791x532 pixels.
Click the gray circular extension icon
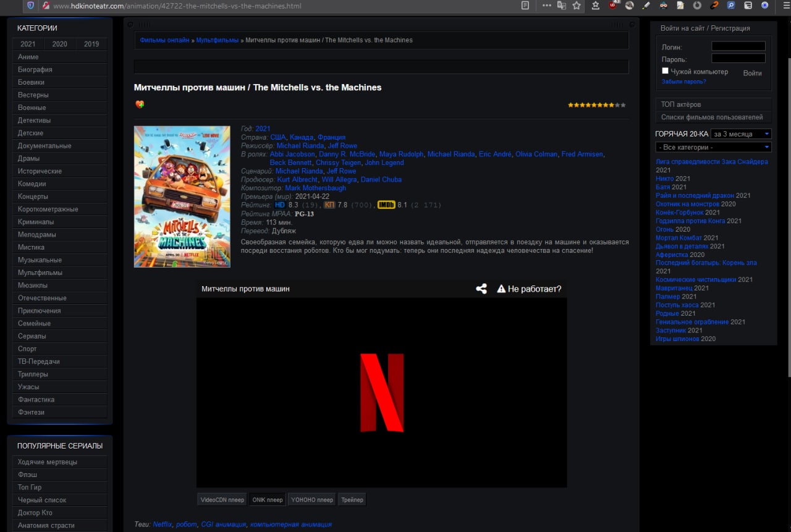697,6
